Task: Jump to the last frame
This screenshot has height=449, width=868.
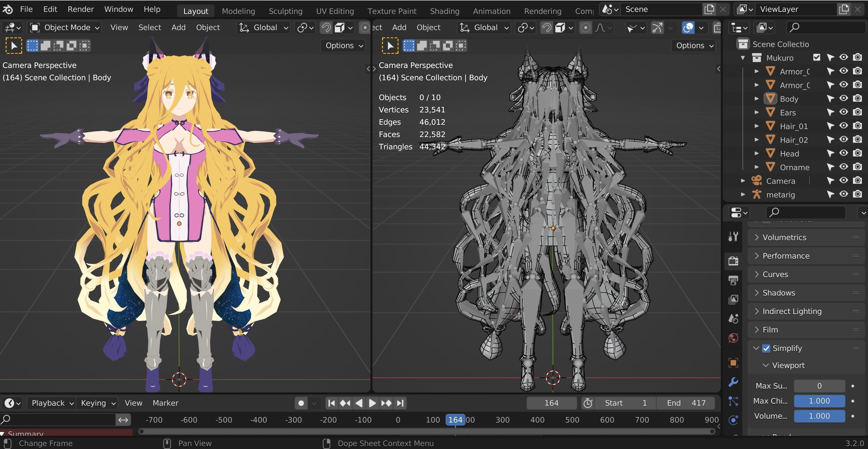Action: coord(400,403)
